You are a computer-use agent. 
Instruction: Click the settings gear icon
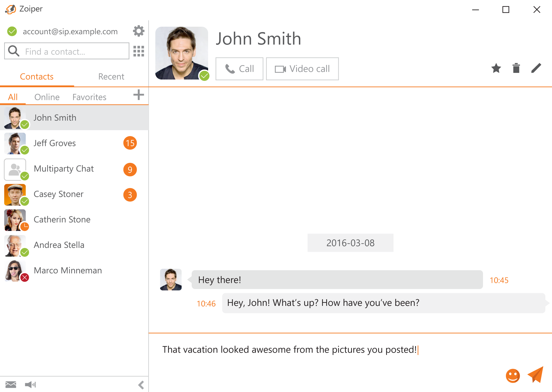138,31
